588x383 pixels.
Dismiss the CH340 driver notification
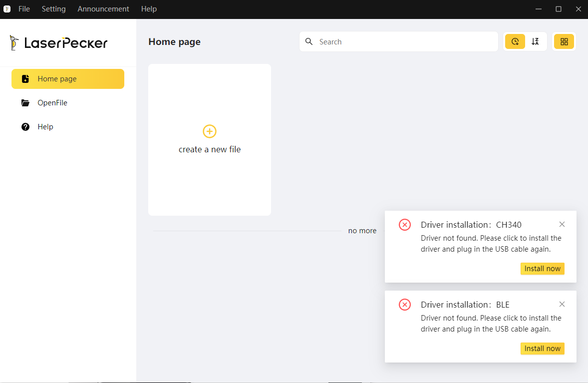tap(562, 224)
